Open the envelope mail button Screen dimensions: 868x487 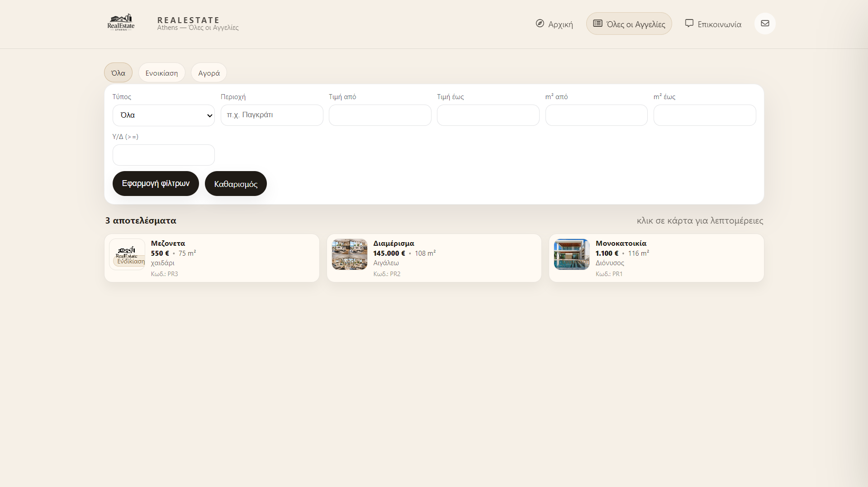tap(765, 24)
